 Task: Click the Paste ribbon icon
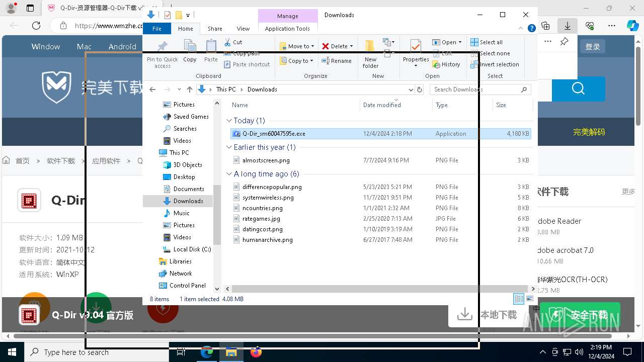pos(211,51)
